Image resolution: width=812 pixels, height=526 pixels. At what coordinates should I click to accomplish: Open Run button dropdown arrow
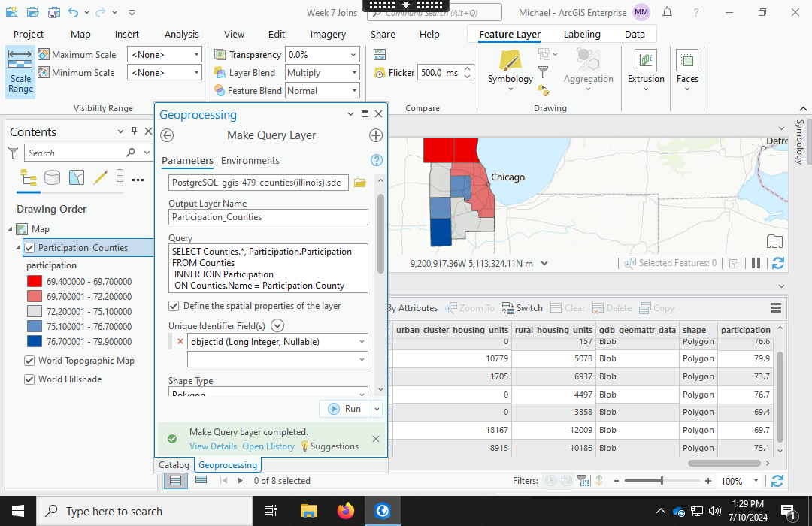[377, 409]
